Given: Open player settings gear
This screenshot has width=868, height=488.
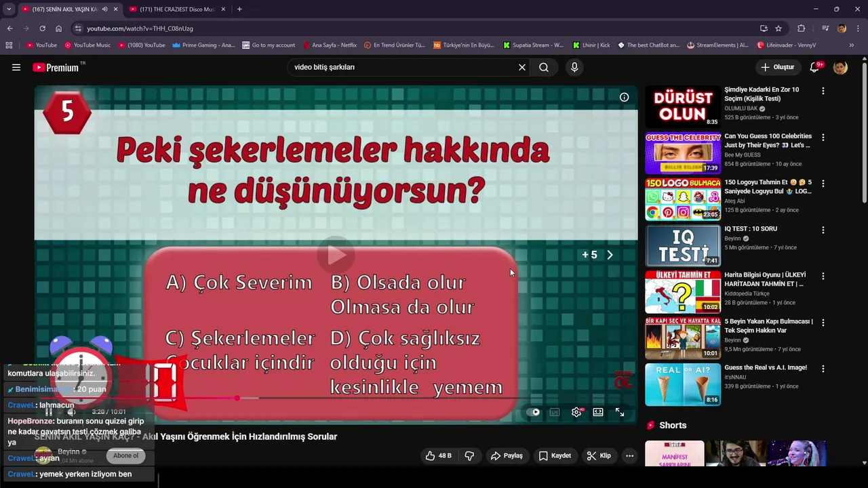Looking at the screenshot, I should pos(576,412).
